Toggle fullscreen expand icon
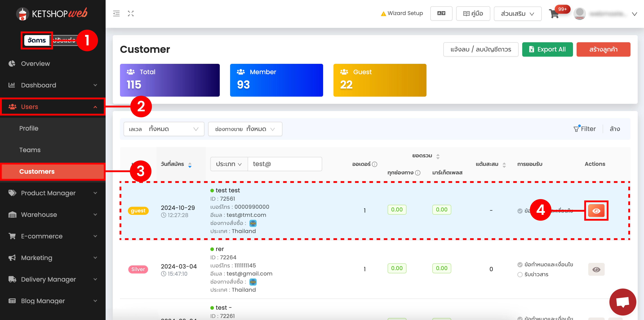Viewport: 644px width, 320px height. tap(131, 13)
